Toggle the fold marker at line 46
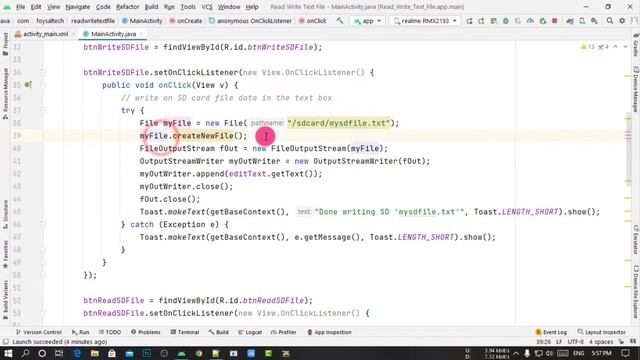 pos(42,224)
